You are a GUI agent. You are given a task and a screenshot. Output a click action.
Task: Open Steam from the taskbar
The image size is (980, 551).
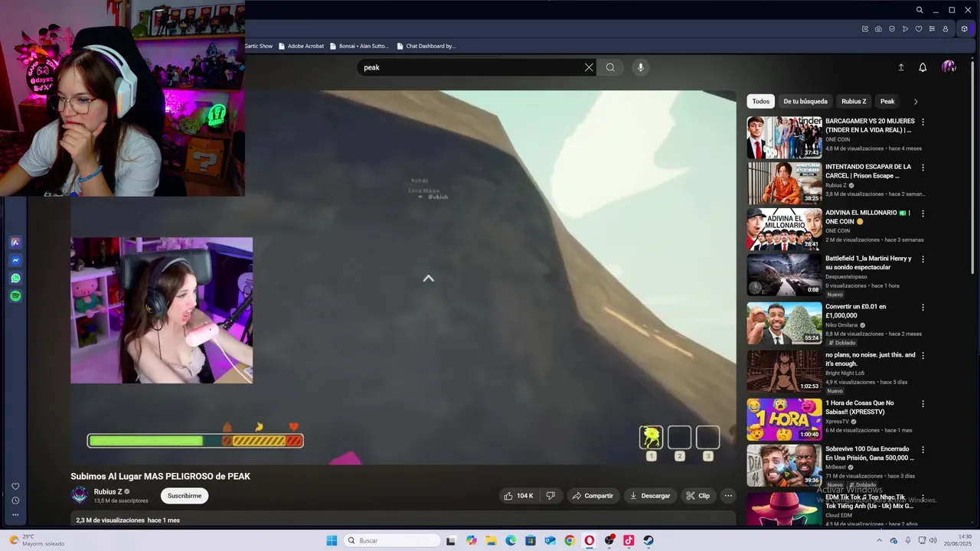point(648,540)
